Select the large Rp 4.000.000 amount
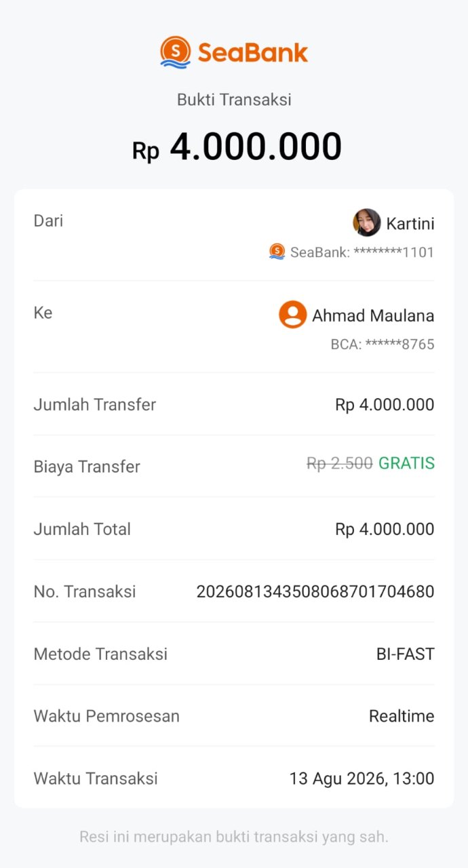The height and width of the screenshot is (868, 468). click(237, 147)
